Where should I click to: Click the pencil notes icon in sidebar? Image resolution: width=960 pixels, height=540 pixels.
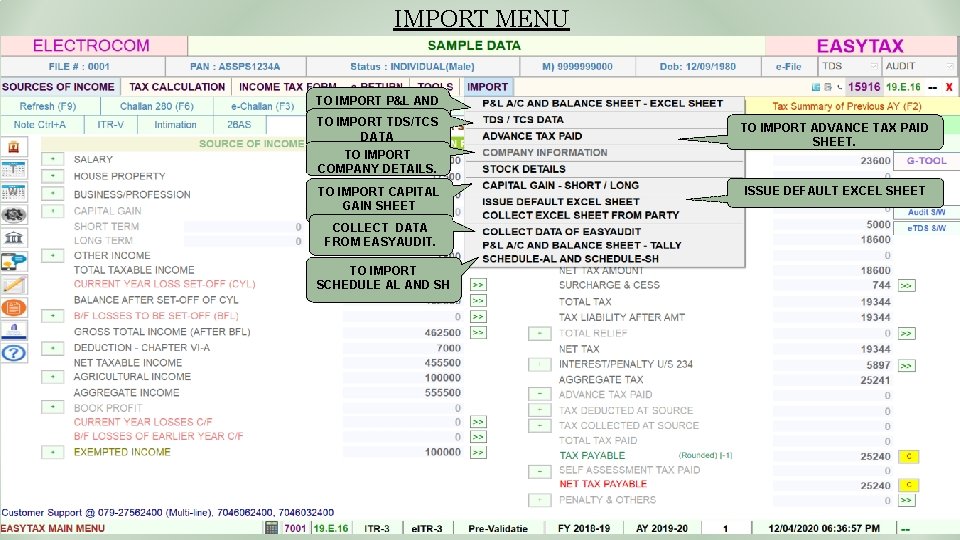[x=13, y=285]
